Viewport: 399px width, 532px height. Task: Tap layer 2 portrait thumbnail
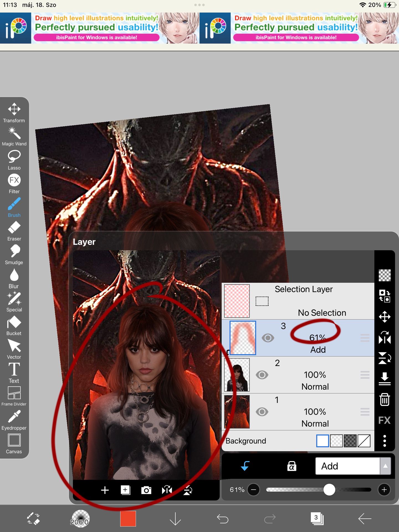pos(237,375)
